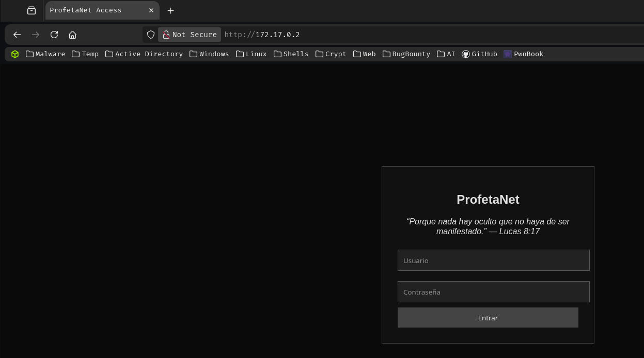Click the Entrar login button
The image size is (644, 358).
(x=488, y=318)
